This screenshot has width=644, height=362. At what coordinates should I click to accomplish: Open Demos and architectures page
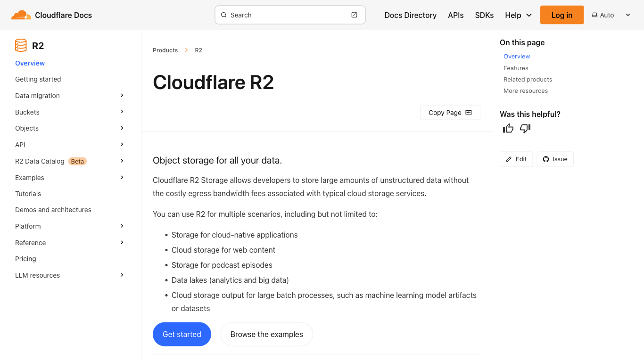click(x=53, y=210)
